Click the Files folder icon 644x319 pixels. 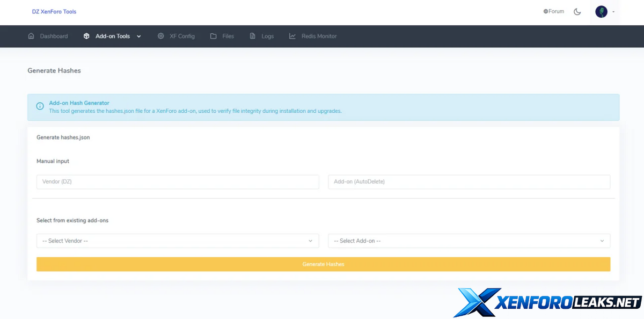(x=213, y=36)
